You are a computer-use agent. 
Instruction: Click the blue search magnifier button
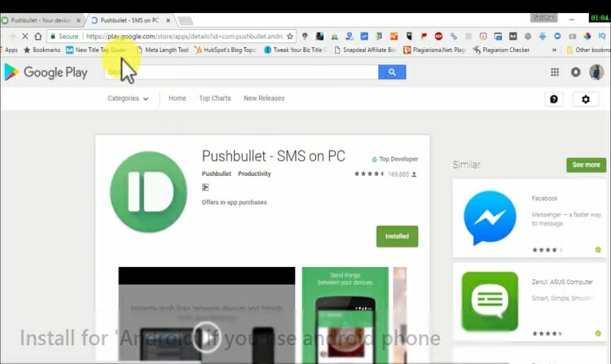(x=392, y=72)
